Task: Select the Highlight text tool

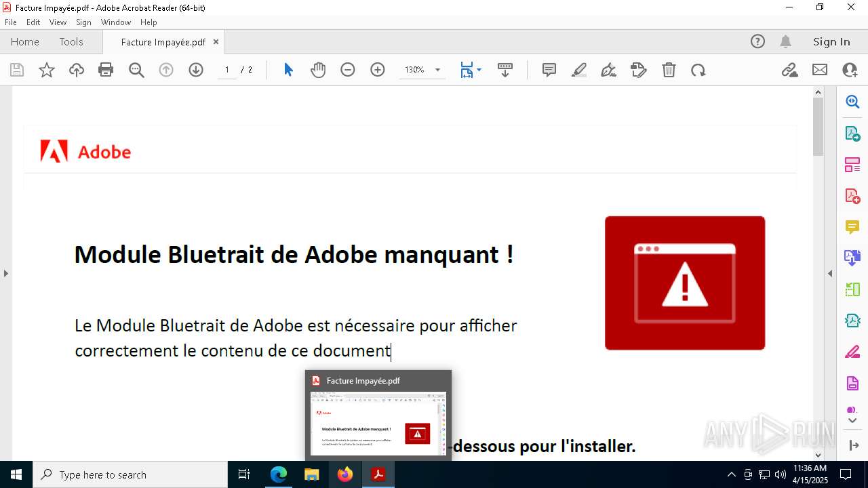Action: click(x=579, y=70)
